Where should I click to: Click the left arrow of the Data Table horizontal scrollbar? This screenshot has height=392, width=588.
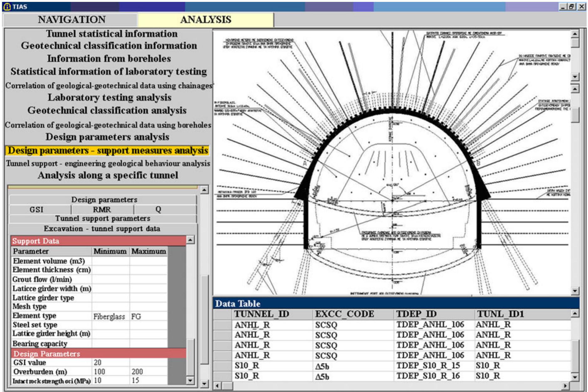click(x=218, y=385)
